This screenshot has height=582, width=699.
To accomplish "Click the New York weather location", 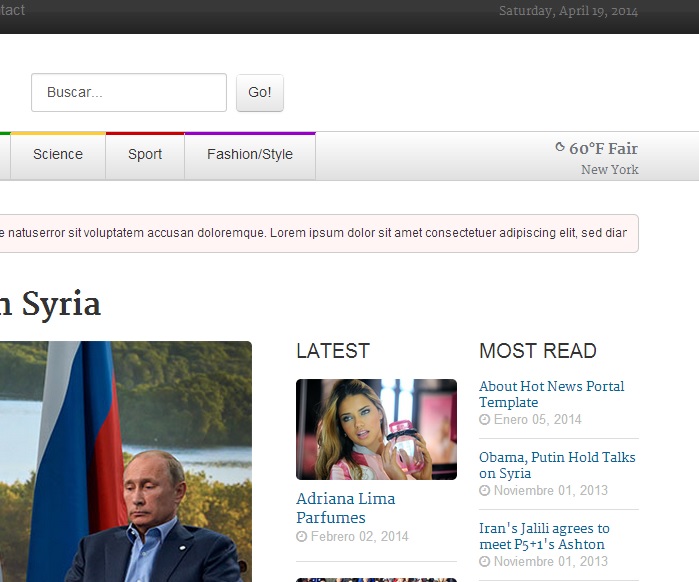I will 609,169.
